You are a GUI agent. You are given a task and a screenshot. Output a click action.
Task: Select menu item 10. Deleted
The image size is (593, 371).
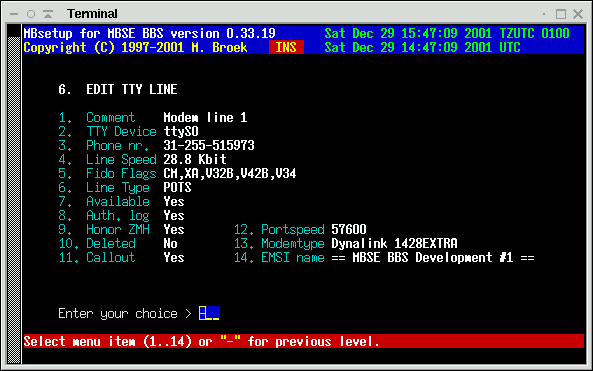pos(97,243)
